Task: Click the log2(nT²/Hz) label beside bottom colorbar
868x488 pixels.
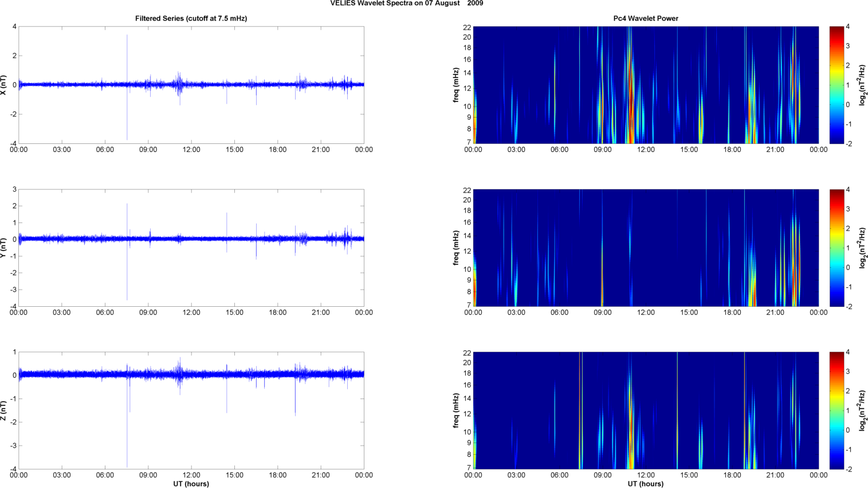Action: coord(862,411)
